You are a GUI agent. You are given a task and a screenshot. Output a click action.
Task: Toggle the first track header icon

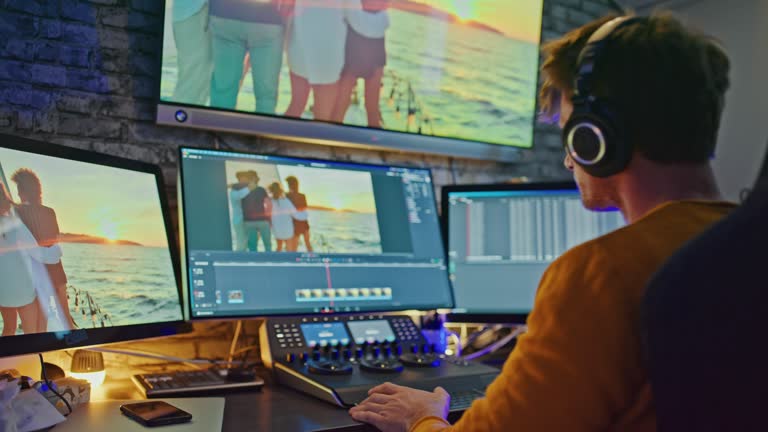[x=198, y=272]
